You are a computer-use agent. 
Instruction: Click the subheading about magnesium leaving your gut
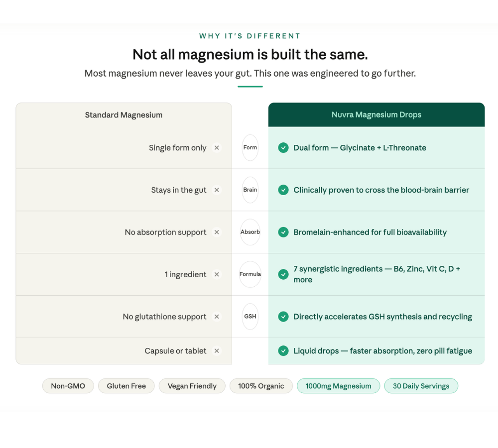pos(250,73)
